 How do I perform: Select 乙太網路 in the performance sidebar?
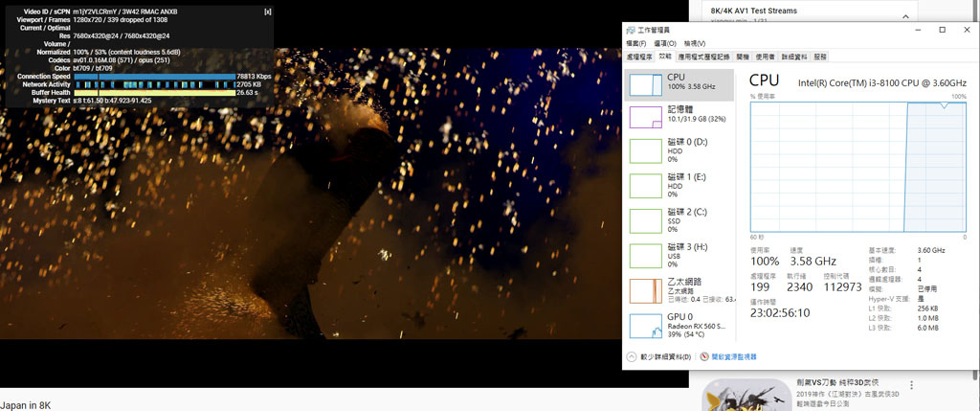tap(679, 291)
